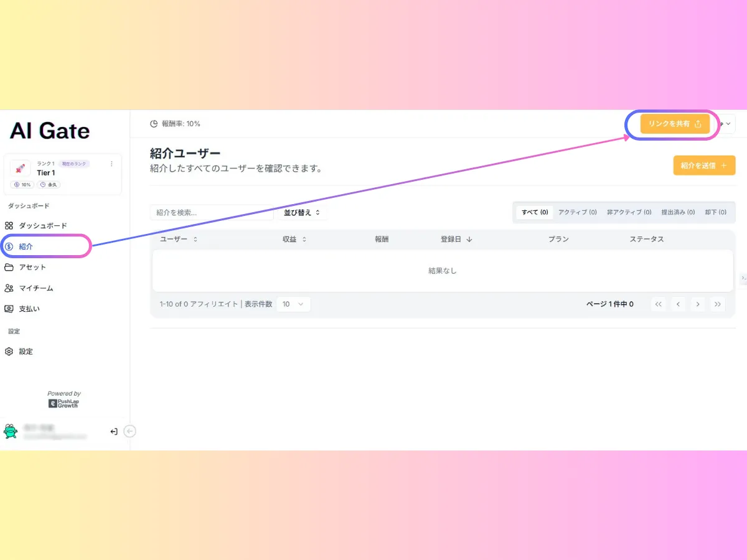Open the 並び替え sort dropdown
The width and height of the screenshot is (747, 560).
pyautogui.click(x=301, y=212)
